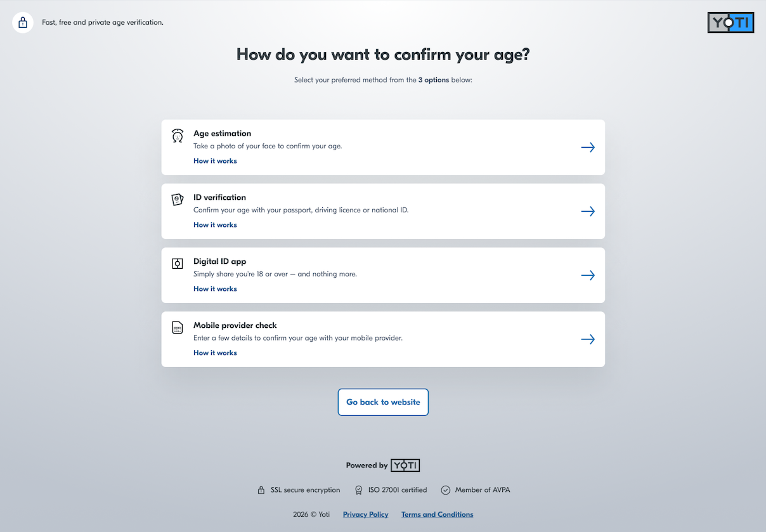Click the Go back to website button
The height and width of the screenshot is (532, 766).
pyautogui.click(x=383, y=402)
